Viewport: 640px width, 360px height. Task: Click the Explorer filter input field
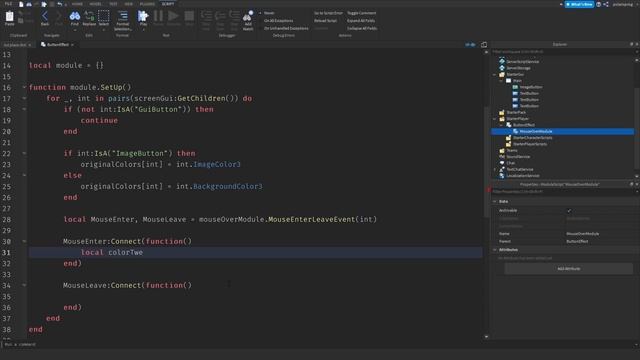point(562,52)
